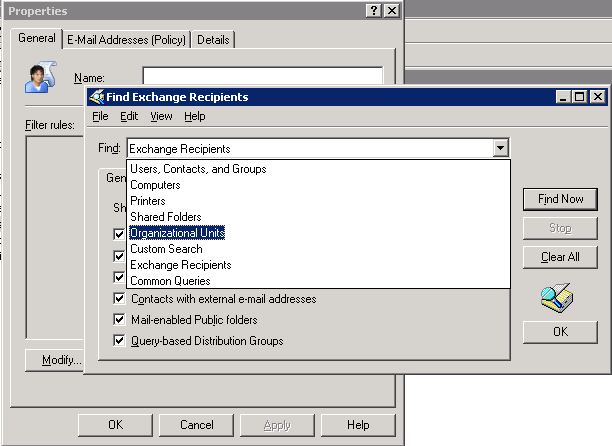
Task: Toggle the first partially hidden checkbox under Show
Action: (x=119, y=234)
